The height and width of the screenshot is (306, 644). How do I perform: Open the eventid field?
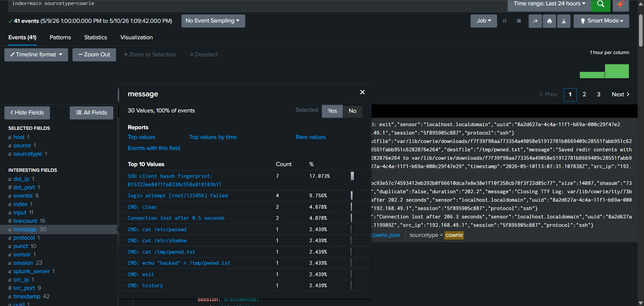[23, 196]
